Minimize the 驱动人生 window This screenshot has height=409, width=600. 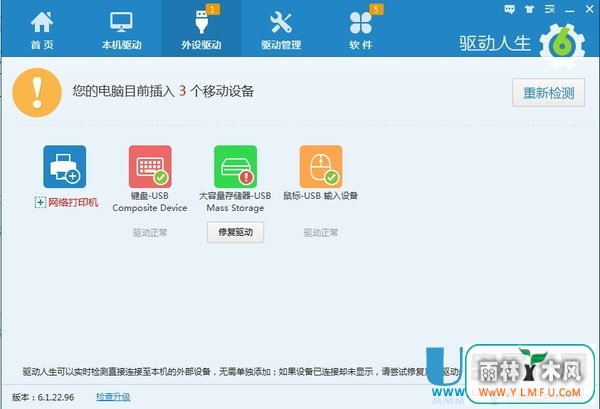click(570, 10)
